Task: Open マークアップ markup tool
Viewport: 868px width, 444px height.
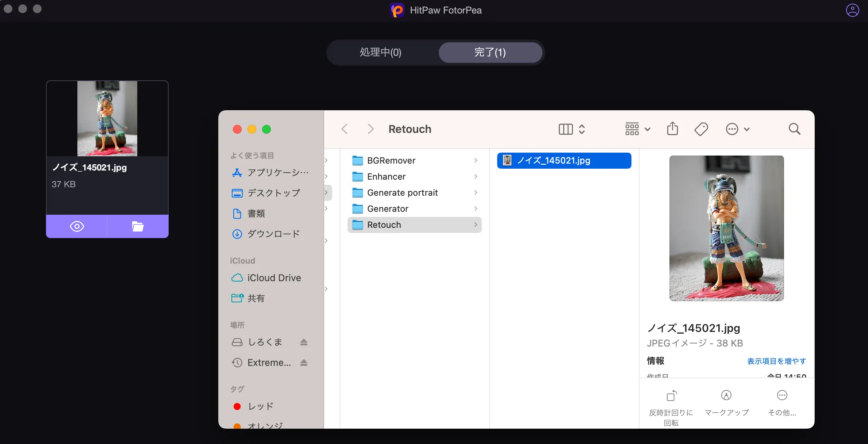Action: pos(726,403)
